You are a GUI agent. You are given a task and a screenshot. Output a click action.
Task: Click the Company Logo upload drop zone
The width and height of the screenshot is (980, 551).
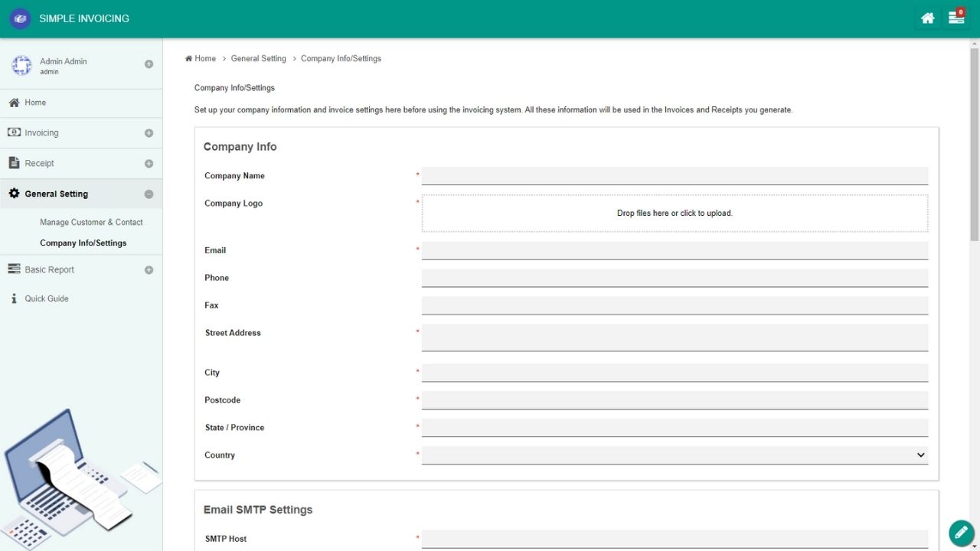click(674, 213)
